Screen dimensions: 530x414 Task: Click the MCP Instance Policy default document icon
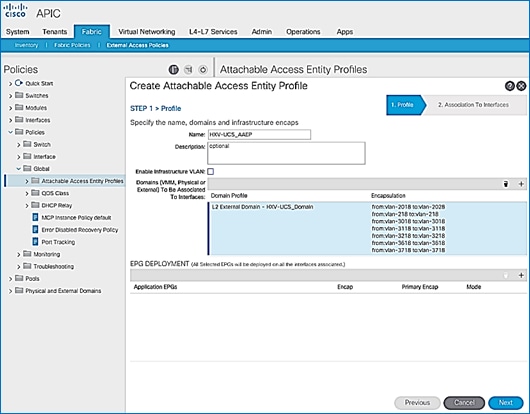35,217
